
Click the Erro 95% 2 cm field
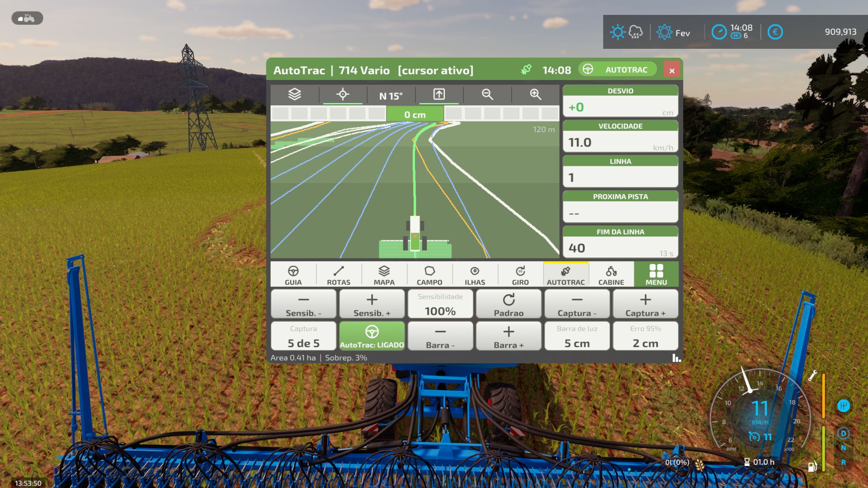(645, 336)
